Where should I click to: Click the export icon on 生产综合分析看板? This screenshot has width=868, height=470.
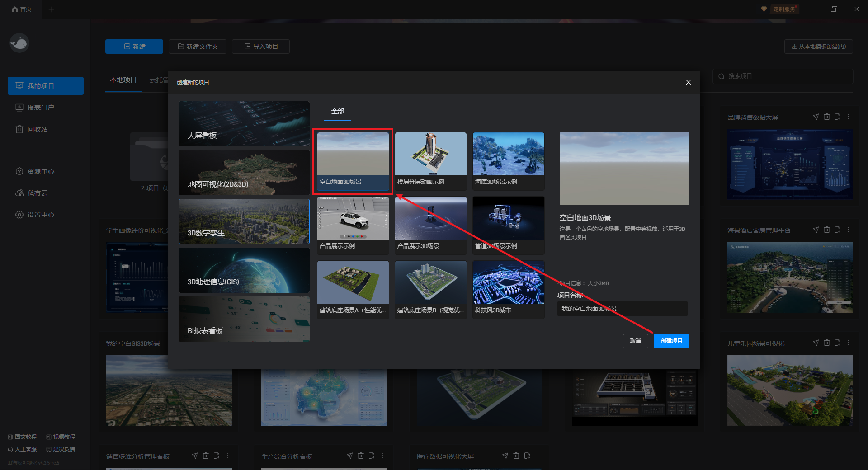(372, 456)
